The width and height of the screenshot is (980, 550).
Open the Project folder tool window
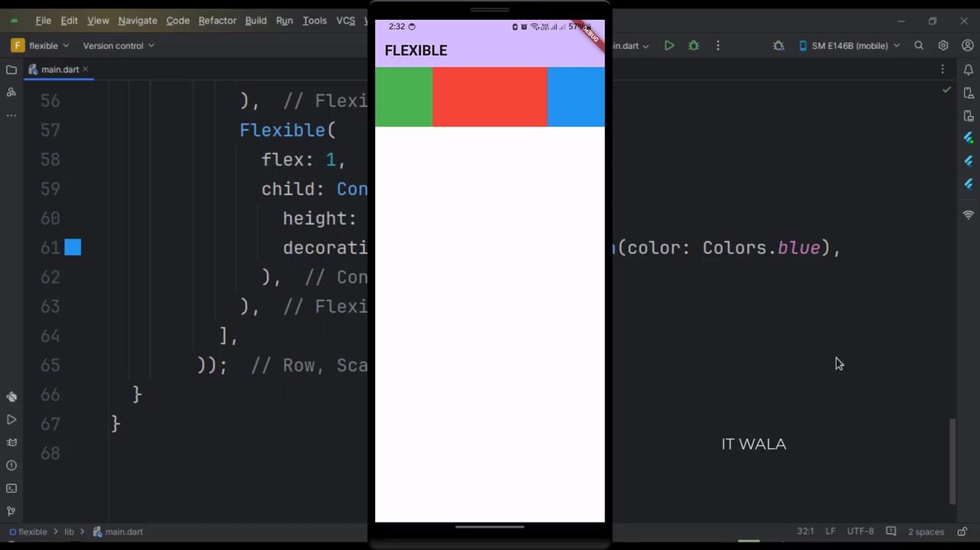pos(11,70)
